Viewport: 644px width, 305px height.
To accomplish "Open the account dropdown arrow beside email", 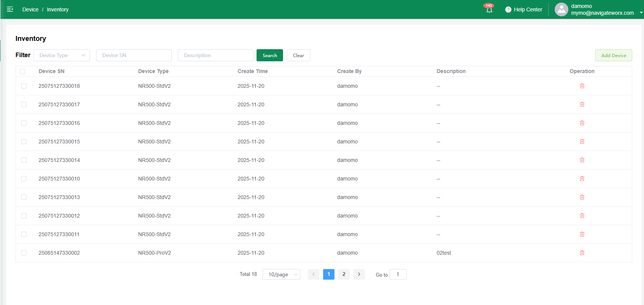I will (x=641, y=12).
